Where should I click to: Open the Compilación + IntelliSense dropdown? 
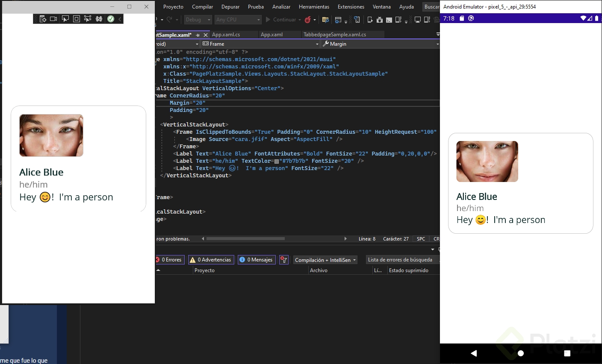coord(325,260)
